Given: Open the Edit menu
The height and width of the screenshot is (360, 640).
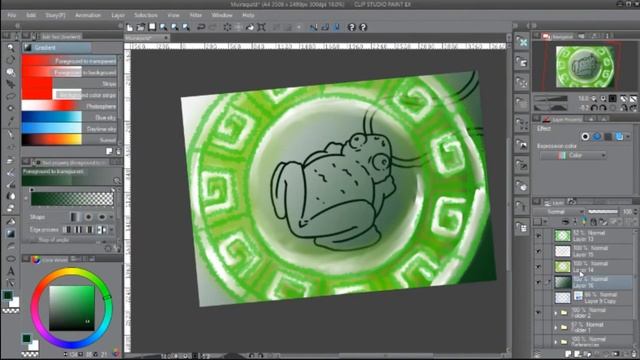Looking at the screenshot, I should tap(31, 15).
